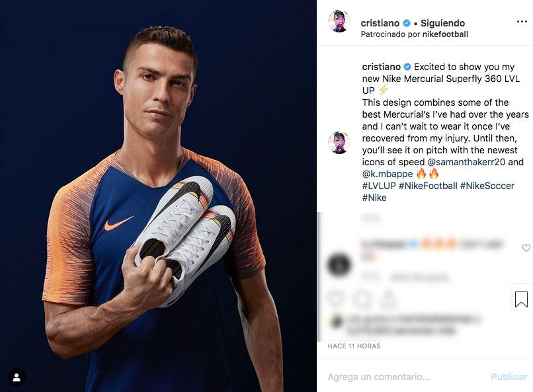This screenshot has width=533, height=392.
Task: Open the nikefootball sponsor link
Action: [445, 34]
